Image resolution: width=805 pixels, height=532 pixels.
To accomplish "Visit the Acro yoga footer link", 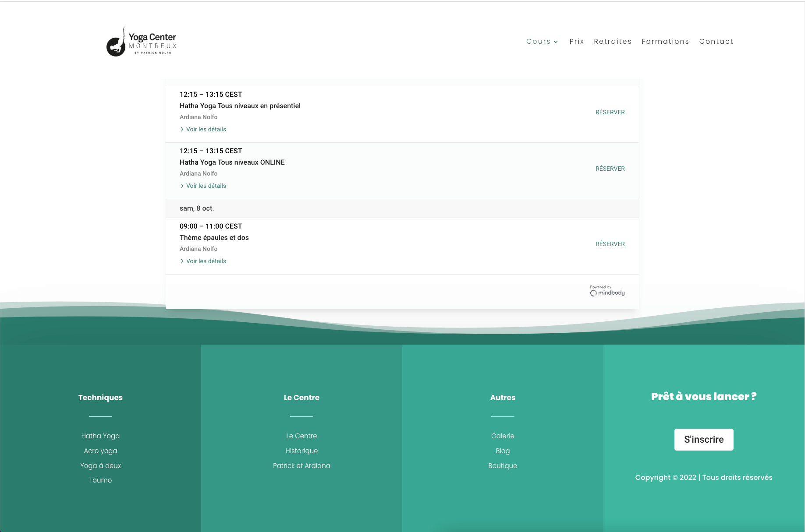I will [100, 451].
